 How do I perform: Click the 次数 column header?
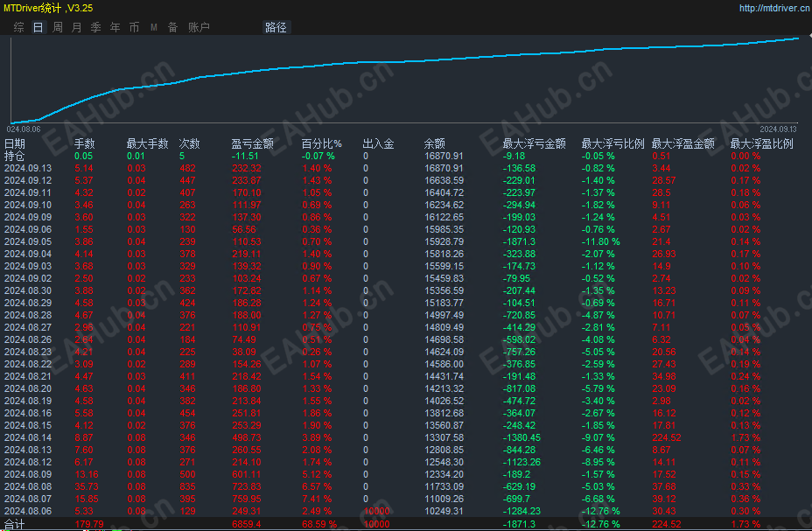pyautogui.click(x=190, y=143)
